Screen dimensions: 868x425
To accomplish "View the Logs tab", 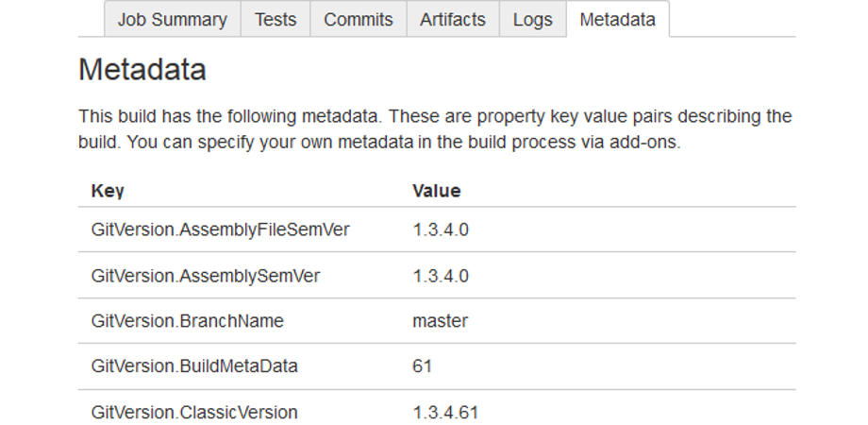I will 532,19.
